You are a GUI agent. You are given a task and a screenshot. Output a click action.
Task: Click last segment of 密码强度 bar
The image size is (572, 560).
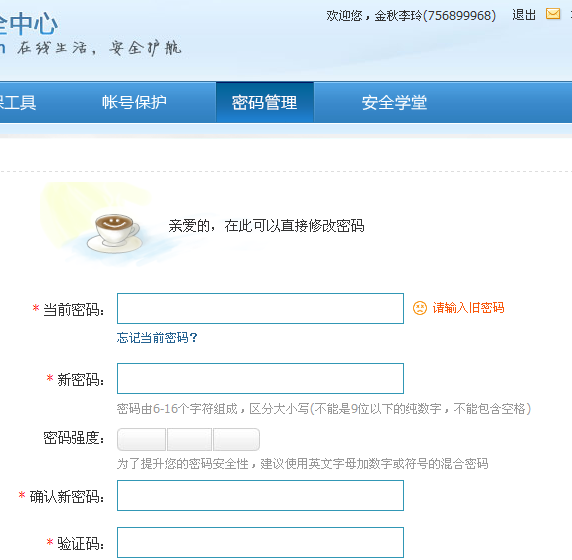(236, 440)
